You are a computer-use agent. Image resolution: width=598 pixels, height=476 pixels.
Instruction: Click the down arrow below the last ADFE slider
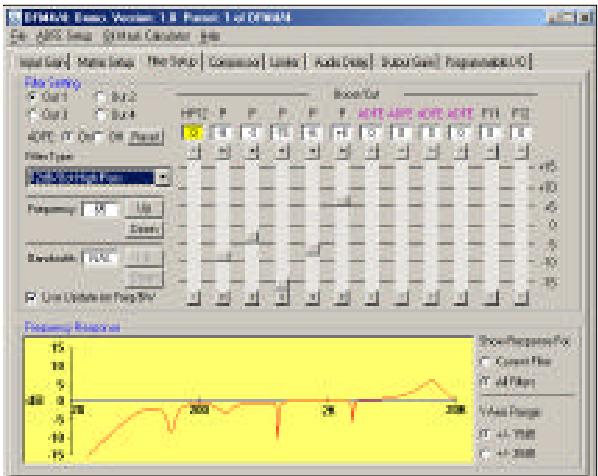461,297
